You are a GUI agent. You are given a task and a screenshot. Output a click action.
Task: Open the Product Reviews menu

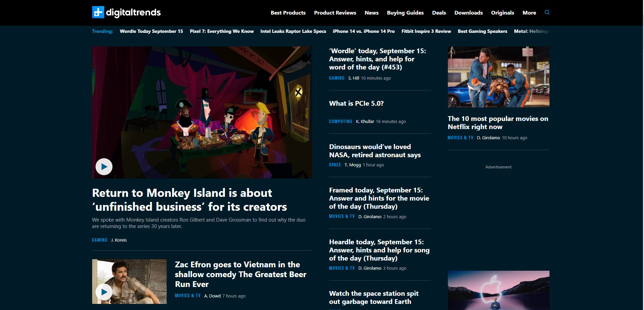tap(335, 13)
